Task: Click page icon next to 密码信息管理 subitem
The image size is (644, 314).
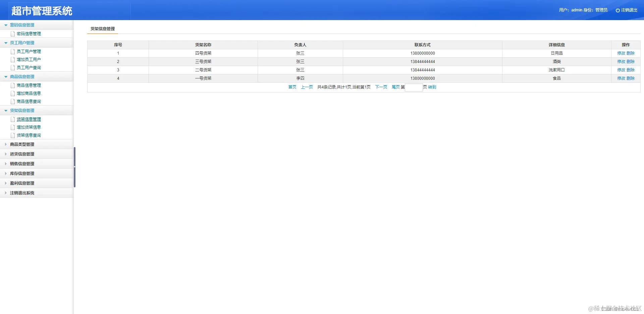Action: coord(13,34)
